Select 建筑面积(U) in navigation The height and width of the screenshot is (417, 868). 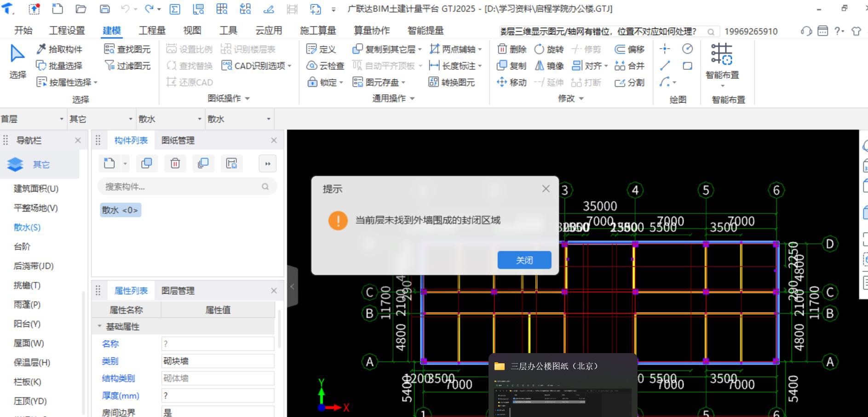[36, 189]
